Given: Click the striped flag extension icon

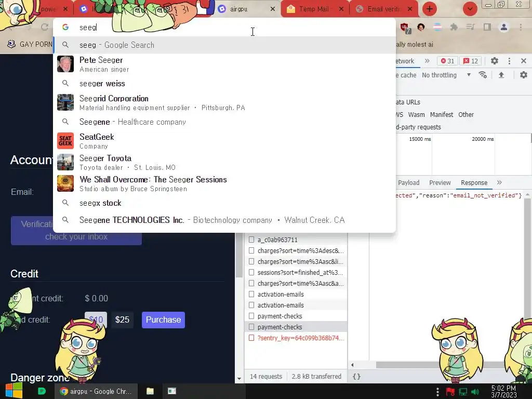Looking at the screenshot, I should point(437,27).
